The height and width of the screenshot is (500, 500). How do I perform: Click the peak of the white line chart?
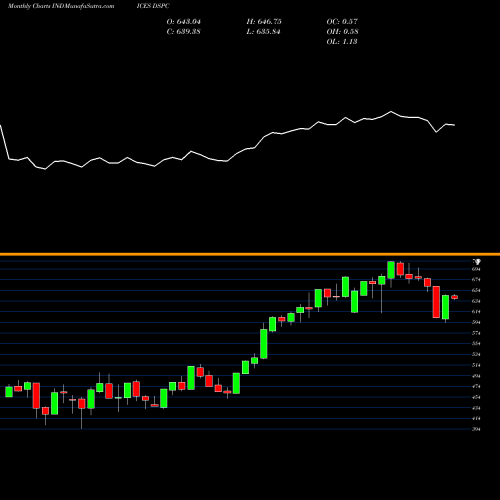tap(391, 112)
